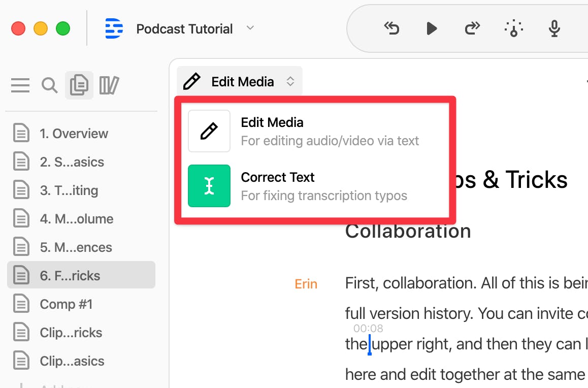Open the AI tools icon in the toolbar
The width and height of the screenshot is (588, 388).
click(x=514, y=28)
